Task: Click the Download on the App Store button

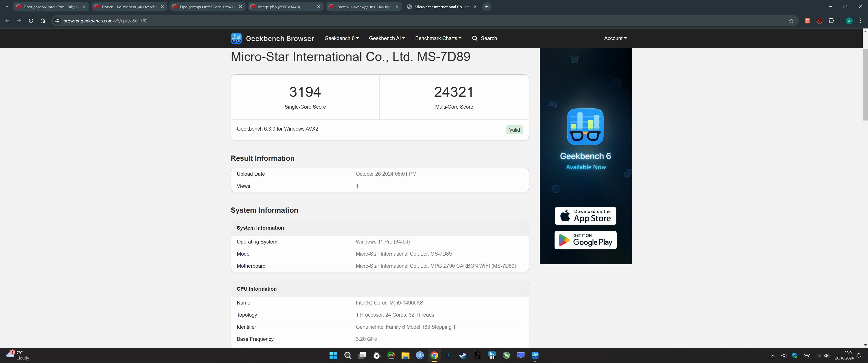Action: 585,216
